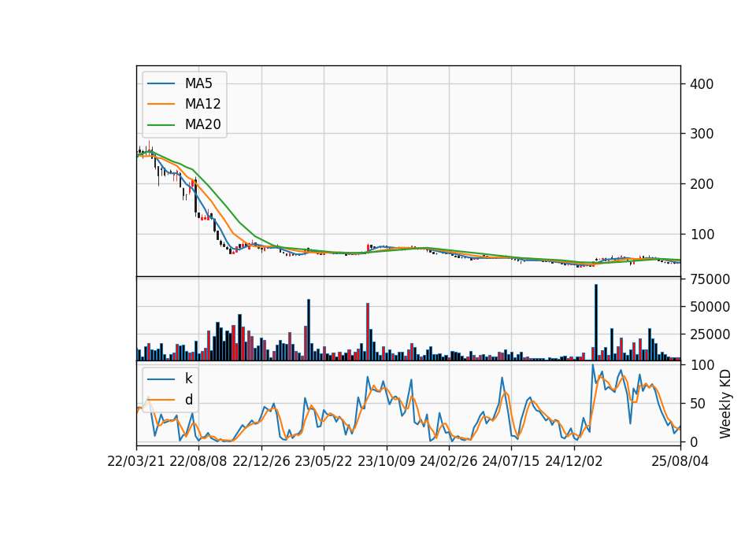
Task: Click the 75000 volume axis tick
Action: (x=710, y=279)
